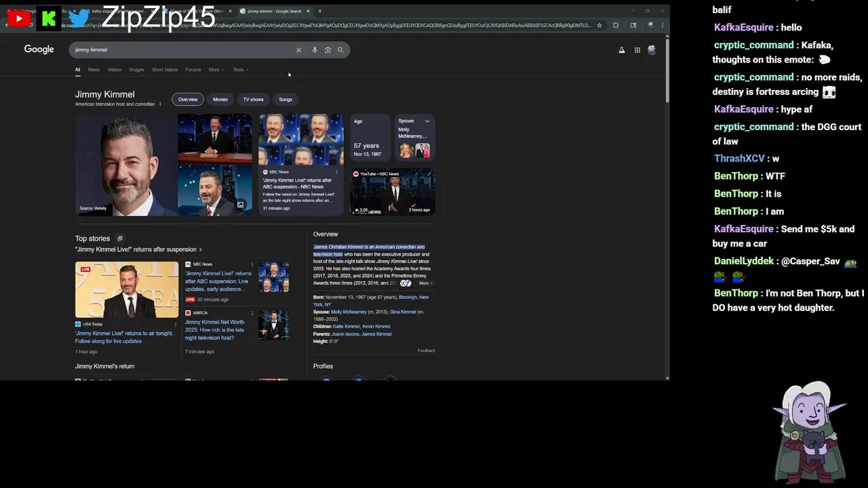Viewport: 868px width, 488px height.
Task: Open the view all images icon on photo
Action: 240,205
